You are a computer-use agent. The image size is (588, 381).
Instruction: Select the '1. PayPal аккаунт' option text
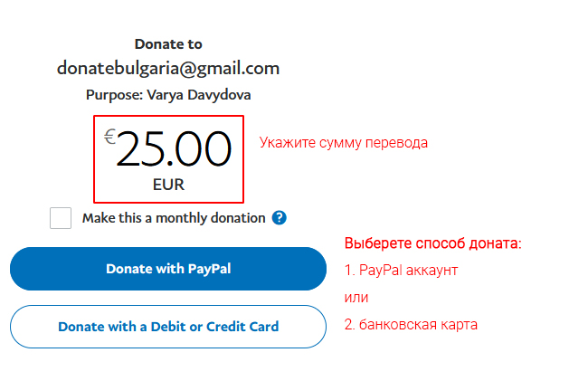(401, 270)
